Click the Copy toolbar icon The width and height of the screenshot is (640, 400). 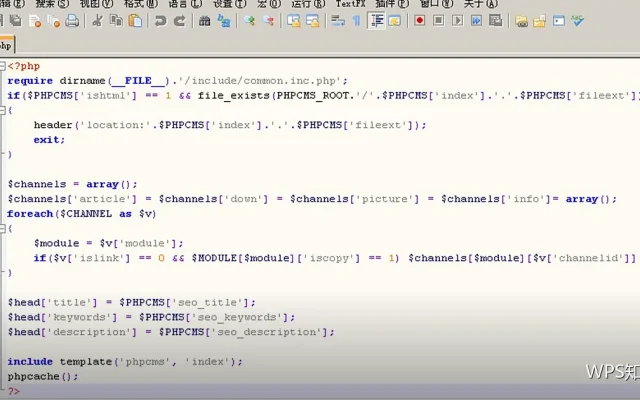(x=116, y=20)
